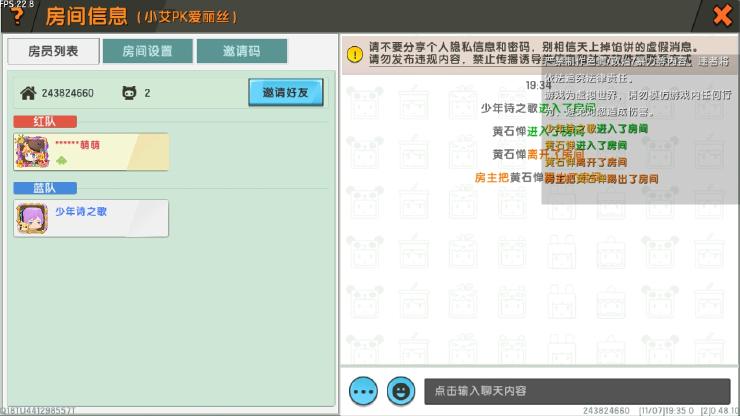
Task: Click the 19:34 timestamp in chat
Action: tap(537, 86)
